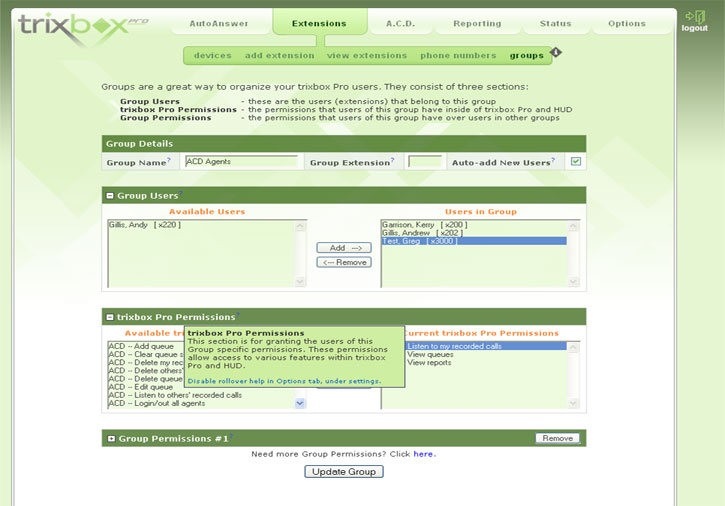Click current permissions list scroll up arrow
Image resolution: width=725 pixels, height=506 pixels.
pos(573,348)
